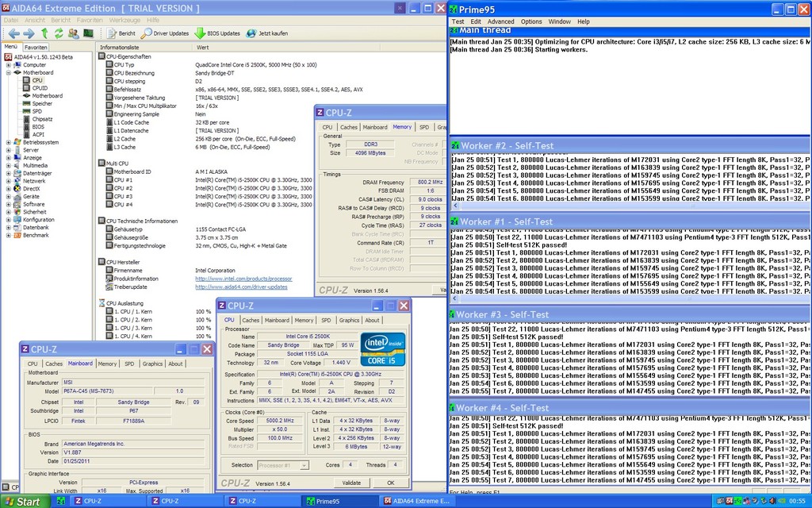Expand the Netzwerk tree node
The height and width of the screenshot is (508, 812).
click(8, 182)
